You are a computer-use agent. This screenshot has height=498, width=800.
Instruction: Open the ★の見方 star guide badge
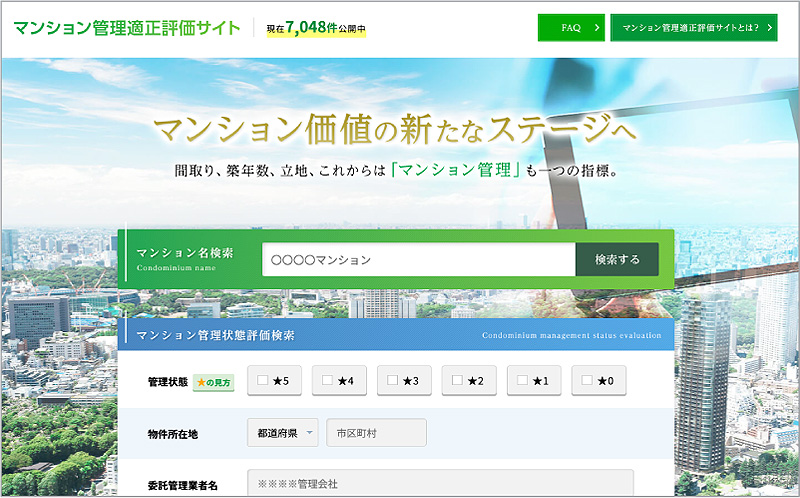point(213,381)
